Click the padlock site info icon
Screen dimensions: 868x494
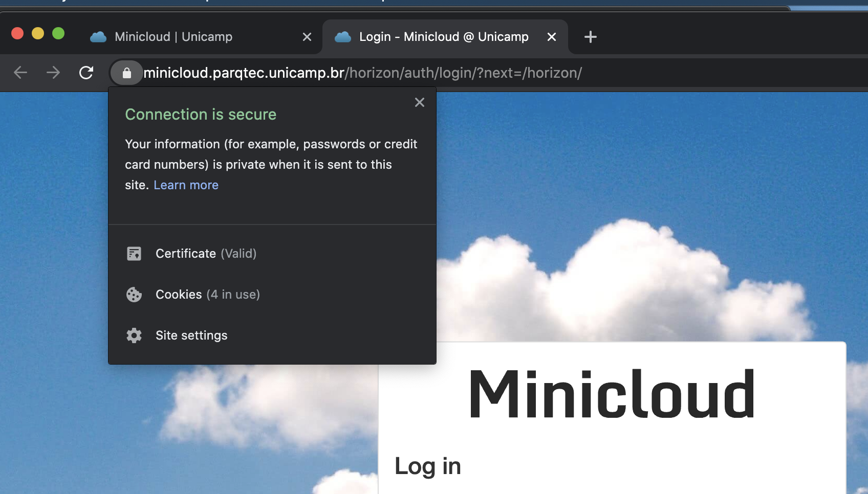pos(127,73)
